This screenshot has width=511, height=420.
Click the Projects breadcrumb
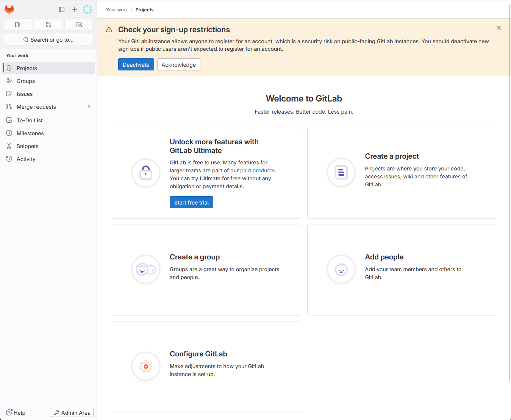(145, 10)
